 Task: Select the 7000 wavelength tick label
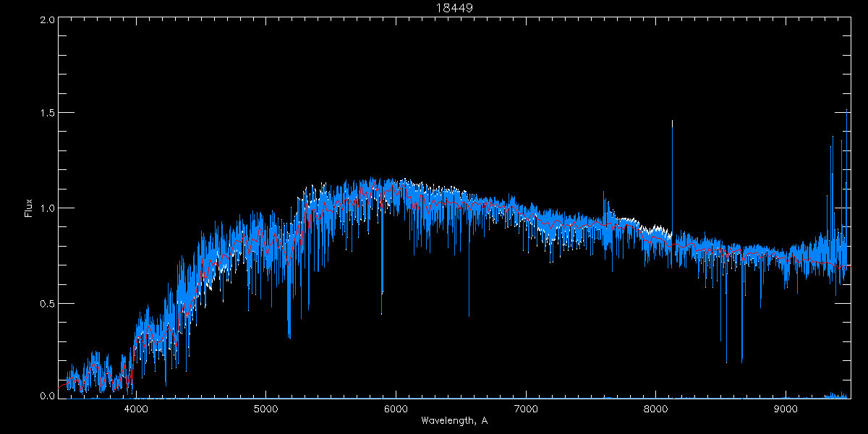pyautogui.click(x=526, y=407)
